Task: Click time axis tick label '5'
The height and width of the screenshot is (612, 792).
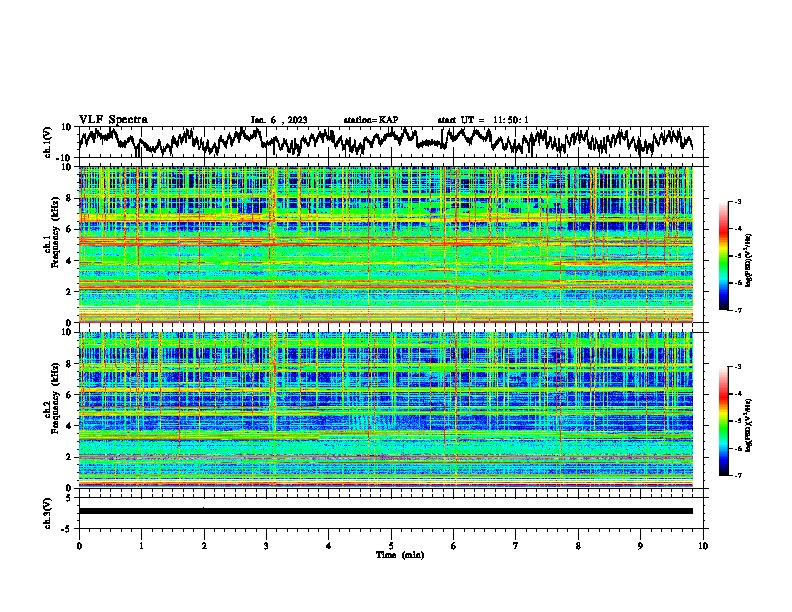Action: [391, 546]
